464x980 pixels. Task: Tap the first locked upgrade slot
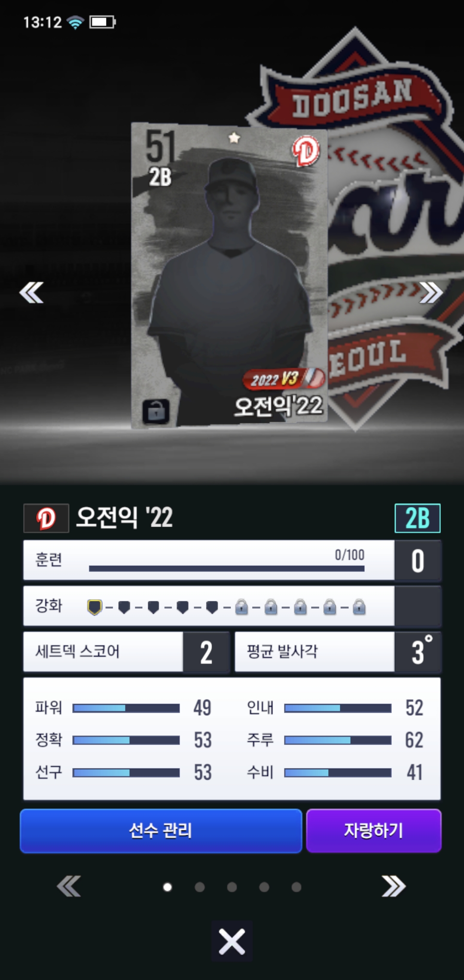point(241,607)
